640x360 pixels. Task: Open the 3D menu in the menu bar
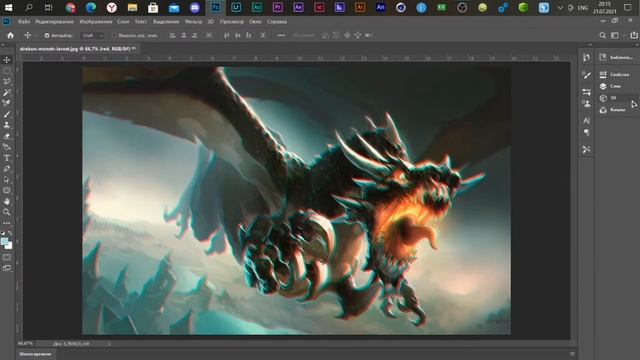pos(211,22)
